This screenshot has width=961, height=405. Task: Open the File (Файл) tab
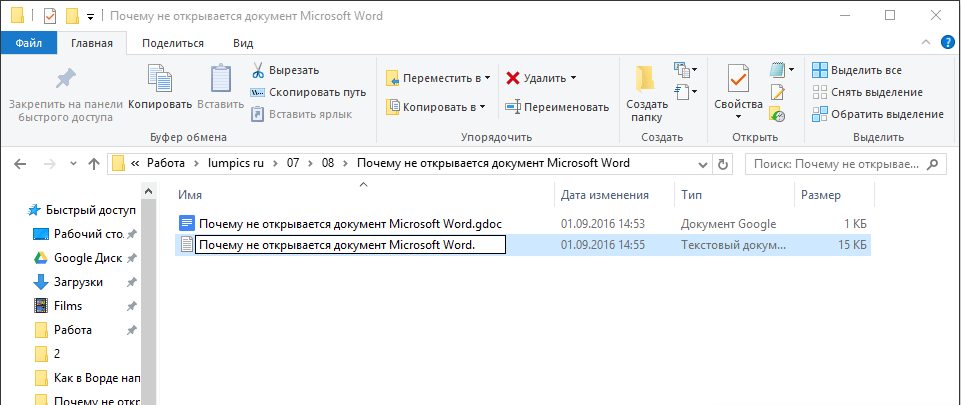[x=28, y=43]
